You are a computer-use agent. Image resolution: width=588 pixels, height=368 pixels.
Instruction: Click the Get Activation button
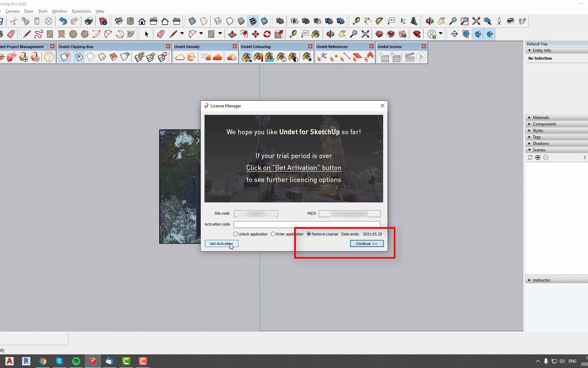pyautogui.click(x=222, y=244)
